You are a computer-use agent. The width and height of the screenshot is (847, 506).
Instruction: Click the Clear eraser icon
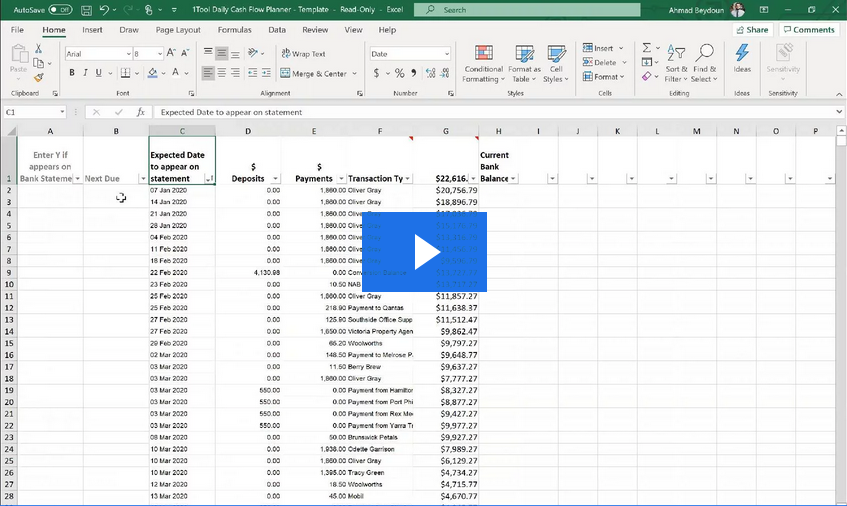(647, 77)
